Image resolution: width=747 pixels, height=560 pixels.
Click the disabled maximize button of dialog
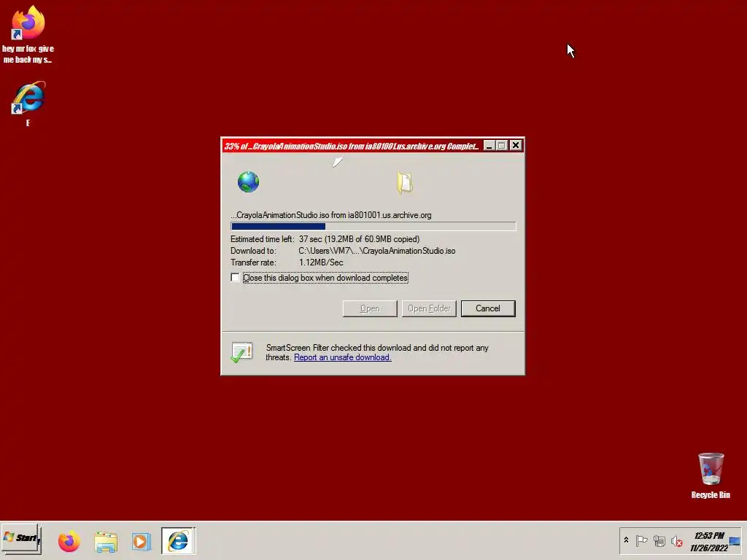502,146
